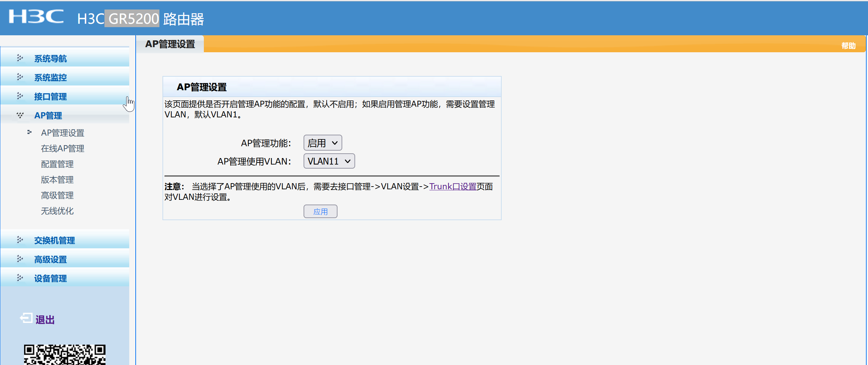868x365 pixels.
Task: Click the logout arrow icon beside 退出
Action: coord(26,318)
